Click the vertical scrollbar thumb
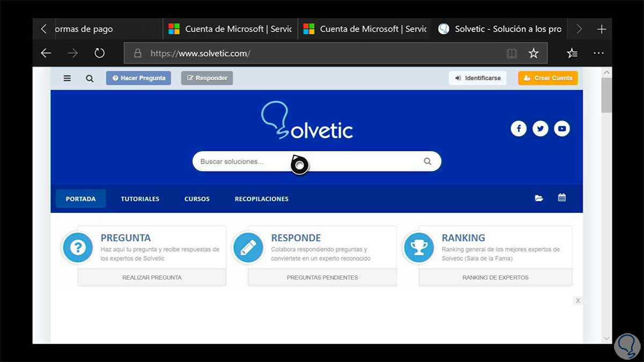644x362 pixels. point(606,95)
